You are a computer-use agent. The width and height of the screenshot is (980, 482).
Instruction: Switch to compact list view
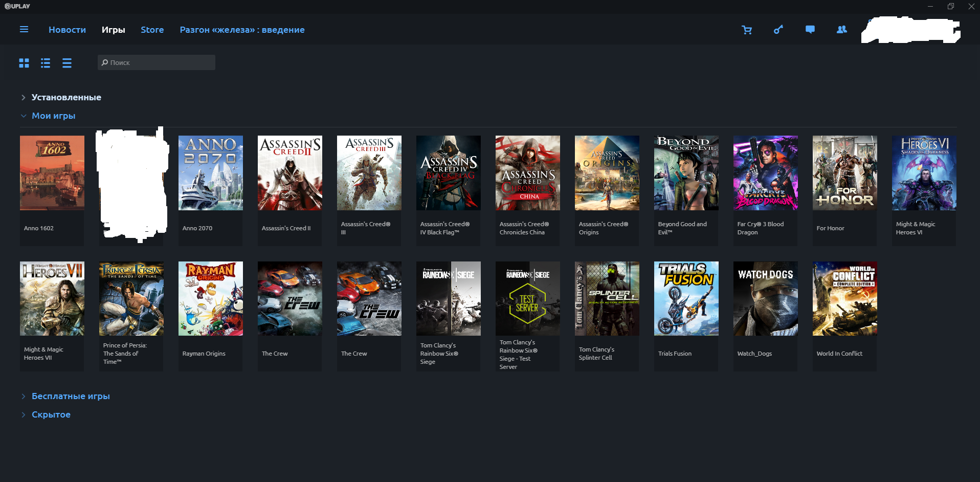pos(67,63)
